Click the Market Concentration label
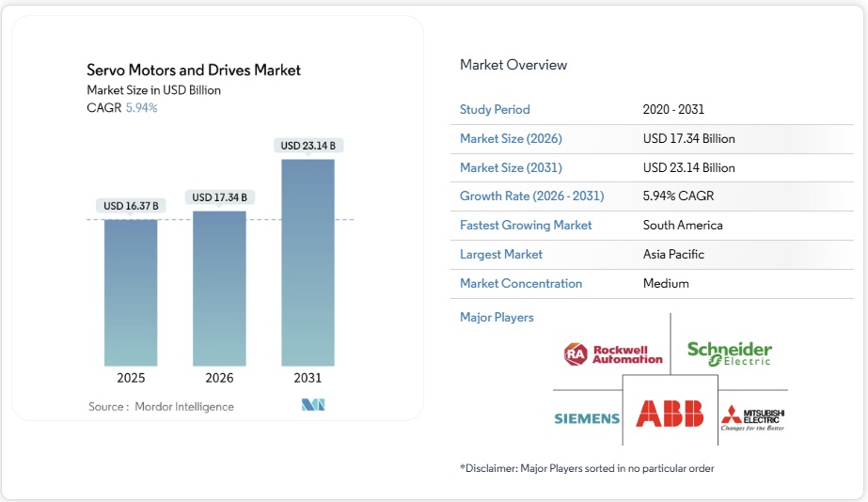 pyautogui.click(x=521, y=283)
